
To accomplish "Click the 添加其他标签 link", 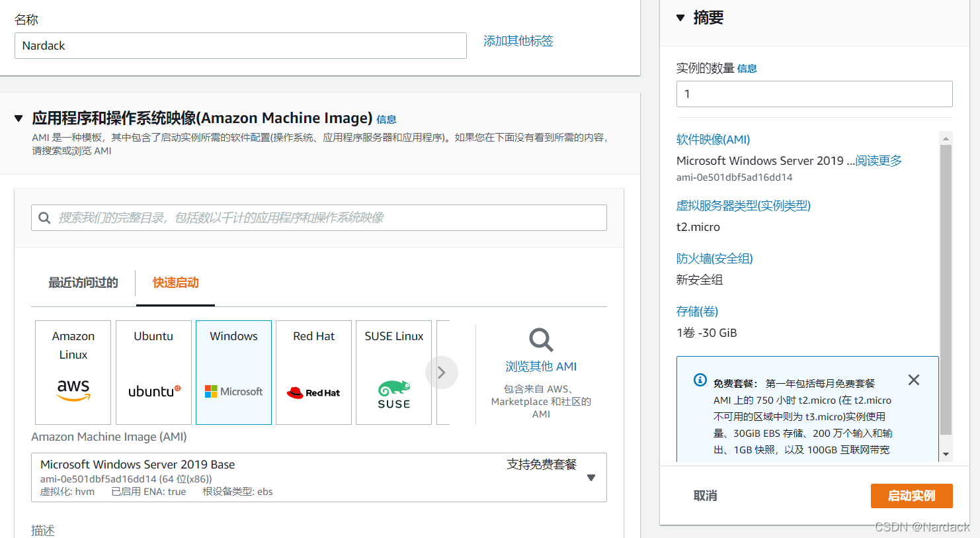I will 518,41.
